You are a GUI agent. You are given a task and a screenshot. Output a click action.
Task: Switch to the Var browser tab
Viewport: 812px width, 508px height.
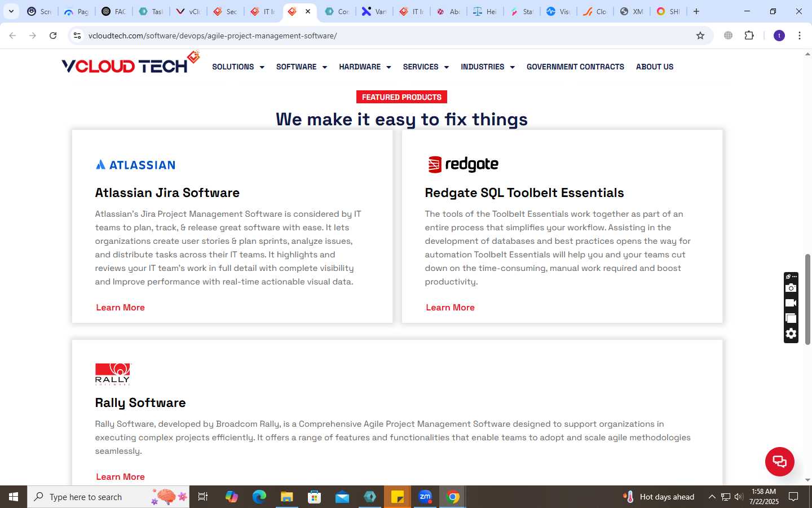coord(374,11)
